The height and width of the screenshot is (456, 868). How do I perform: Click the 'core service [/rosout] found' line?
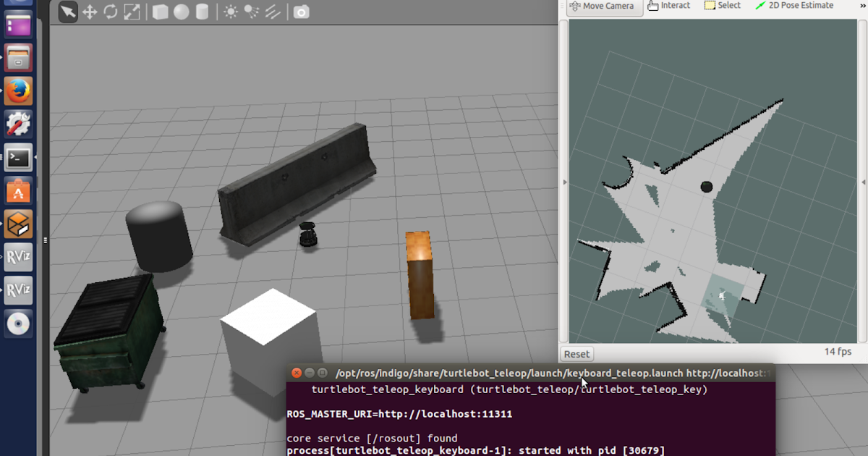tap(372, 439)
